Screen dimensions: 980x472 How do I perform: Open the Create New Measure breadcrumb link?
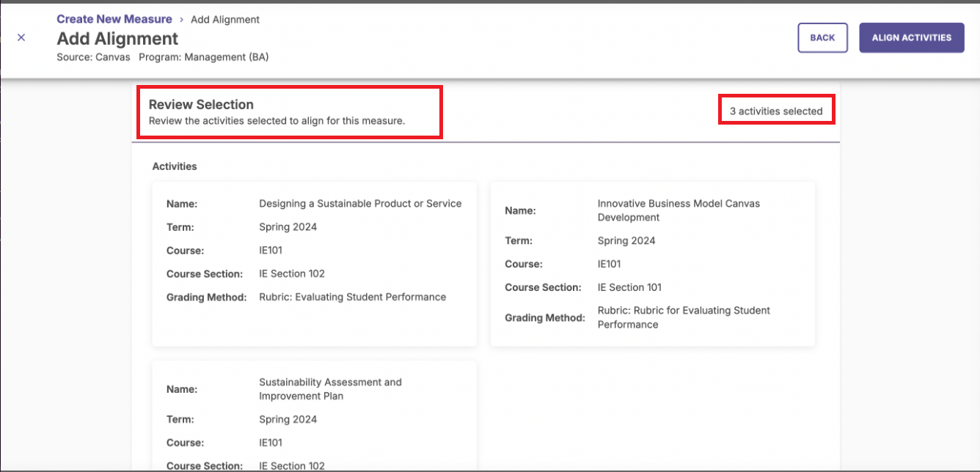[114, 19]
